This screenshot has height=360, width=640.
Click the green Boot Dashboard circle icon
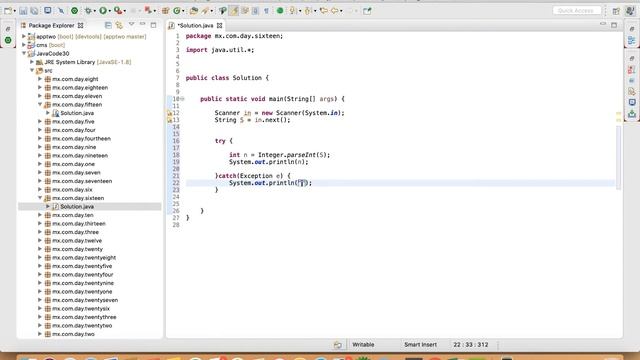pos(74,11)
